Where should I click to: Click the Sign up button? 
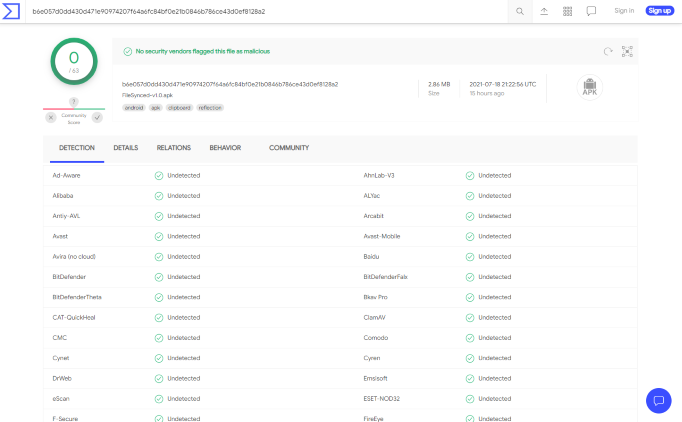click(659, 11)
